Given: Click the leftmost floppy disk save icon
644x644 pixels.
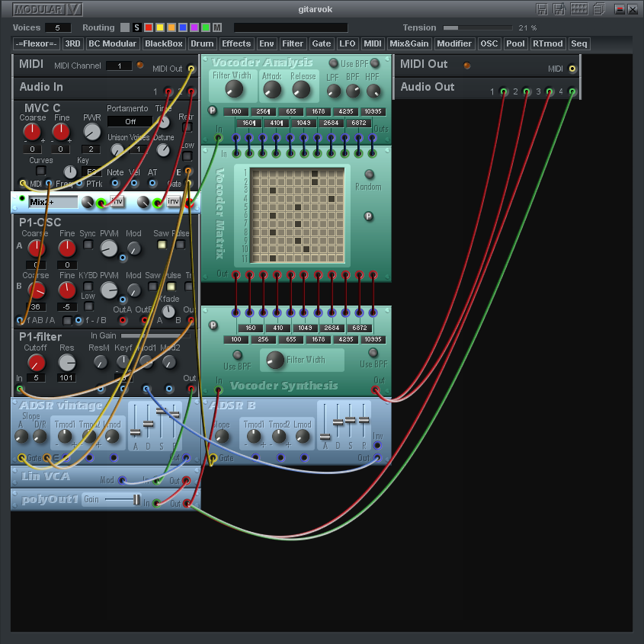Looking at the screenshot, I should pos(542,9).
